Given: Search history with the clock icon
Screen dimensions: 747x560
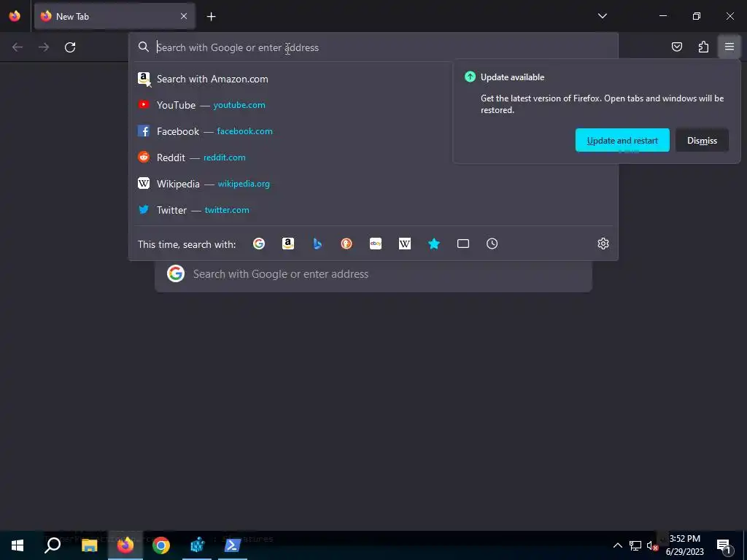Looking at the screenshot, I should (492, 244).
